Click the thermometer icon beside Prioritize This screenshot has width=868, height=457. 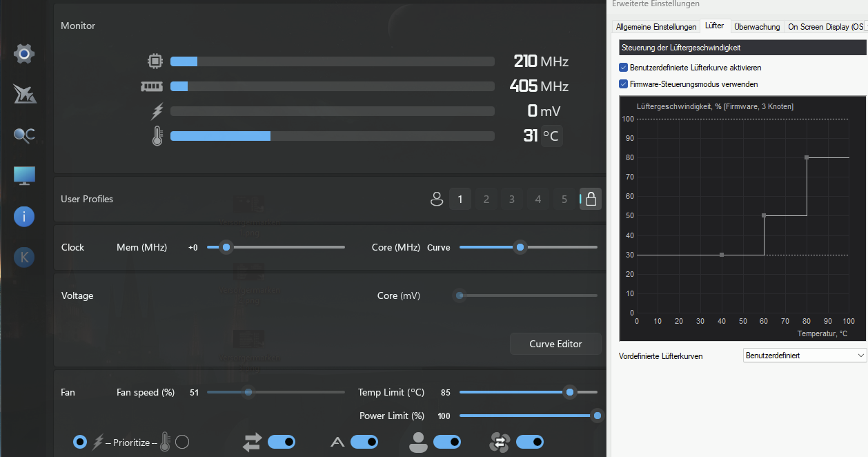pyautogui.click(x=164, y=442)
